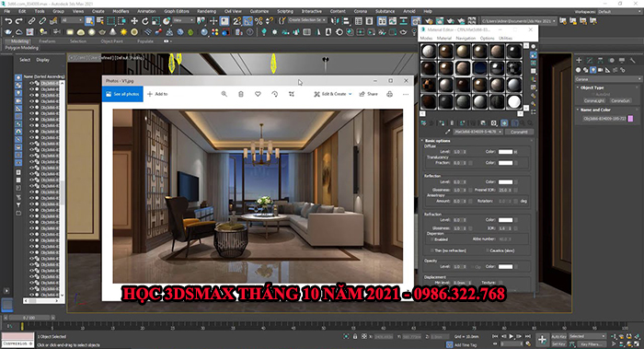This screenshot has width=644, height=349.
Task: Click the eyedropper pick material icon
Action: click(448, 132)
